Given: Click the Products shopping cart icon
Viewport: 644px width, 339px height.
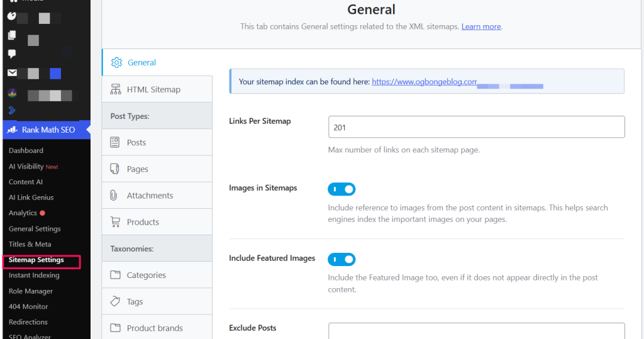Looking at the screenshot, I should (x=116, y=222).
